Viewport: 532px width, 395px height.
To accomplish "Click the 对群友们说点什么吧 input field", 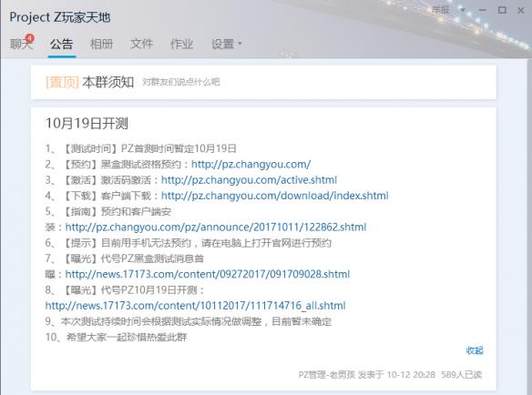I will coord(181,82).
